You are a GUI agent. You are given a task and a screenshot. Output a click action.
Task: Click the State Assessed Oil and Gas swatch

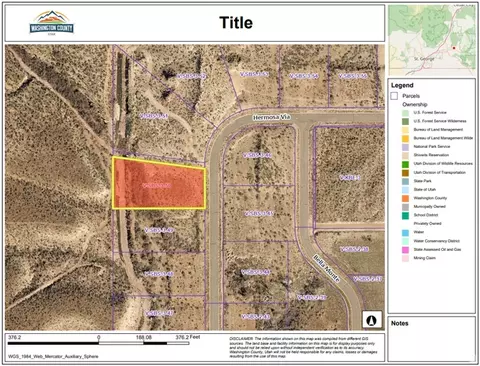pos(405,249)
